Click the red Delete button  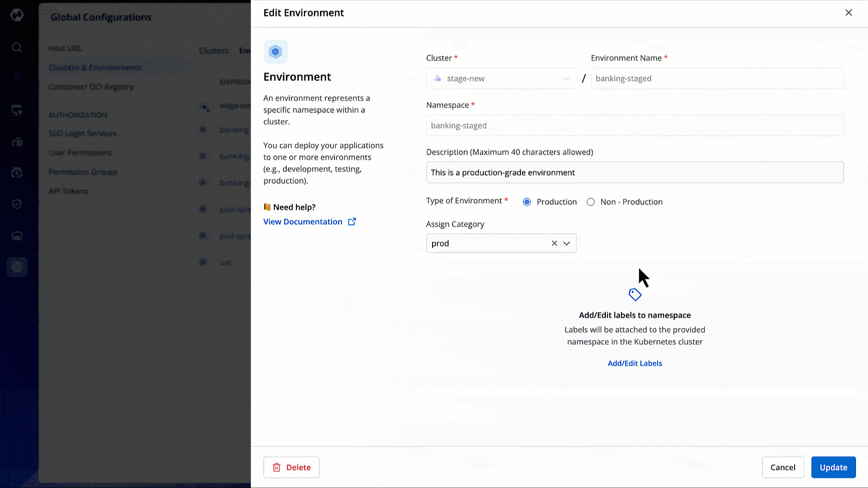(291, 467)
